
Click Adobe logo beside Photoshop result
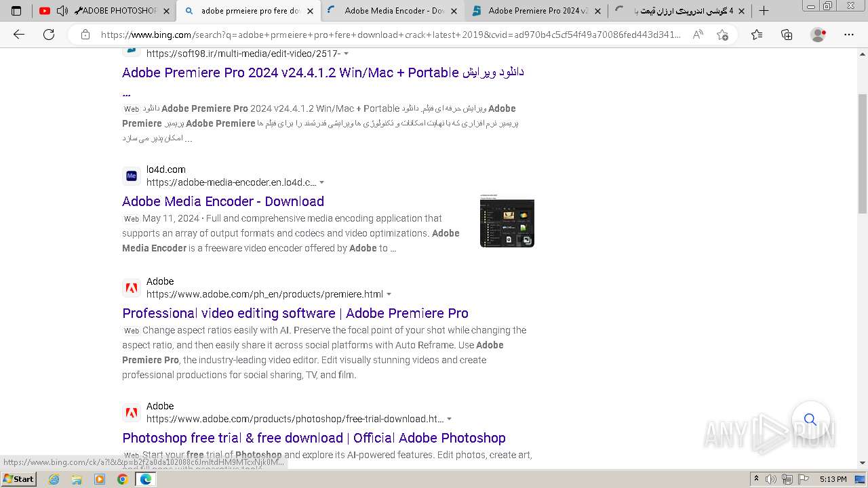(x=132, y=413)
